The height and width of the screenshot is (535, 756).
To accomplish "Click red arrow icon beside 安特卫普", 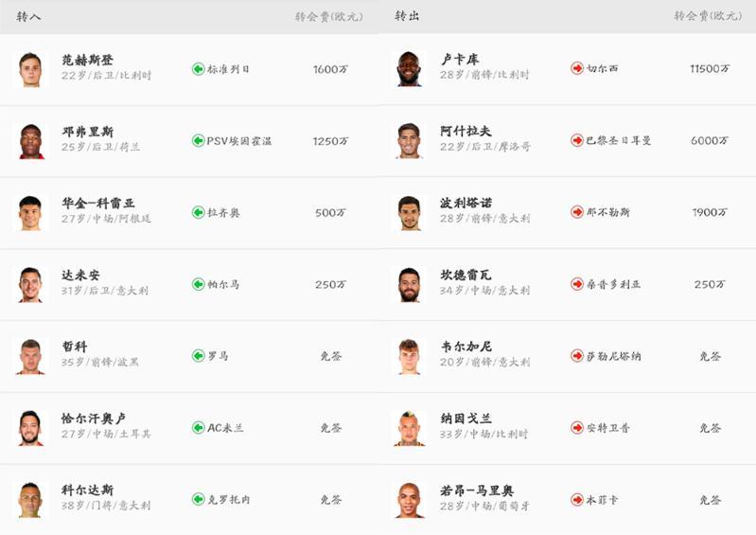I will [x=577, y=428].
